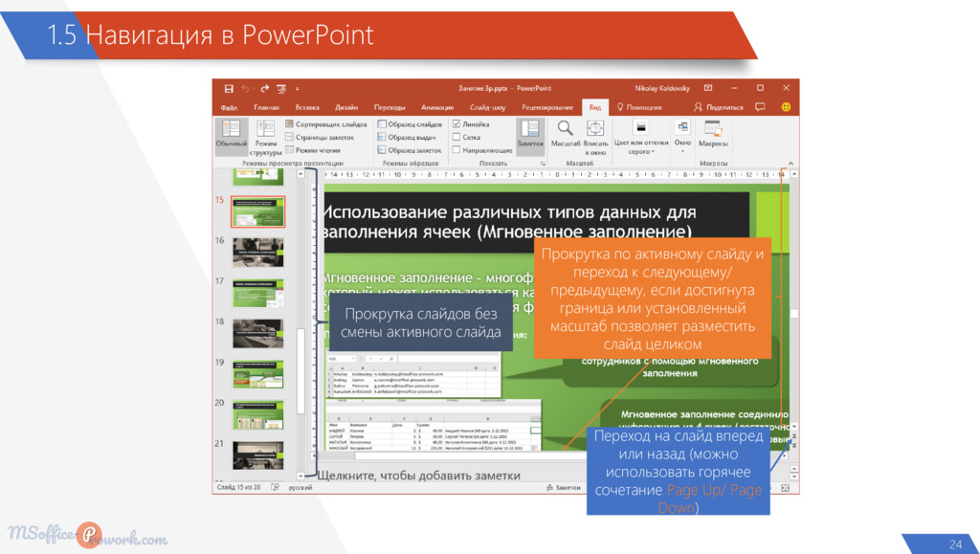Screen dimensions: 980x554
Task: Click the Макросы button
Action: (x=713, y=135)
